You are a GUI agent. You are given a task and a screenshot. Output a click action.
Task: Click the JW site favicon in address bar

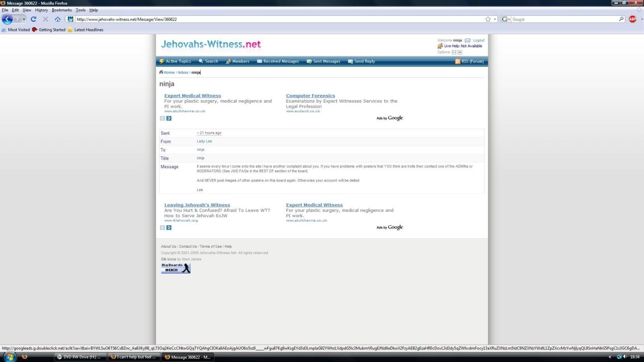[x=70, y=19]
